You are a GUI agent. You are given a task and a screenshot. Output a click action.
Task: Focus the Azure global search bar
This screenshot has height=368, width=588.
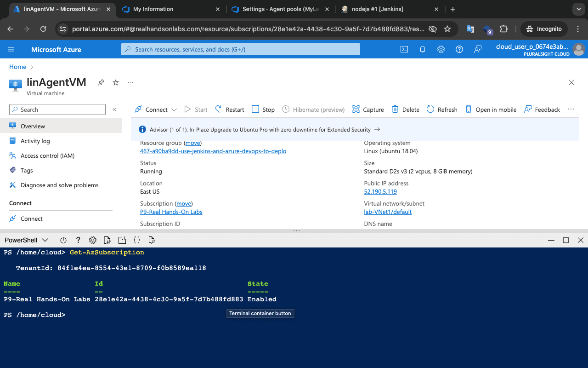(241, 49)
